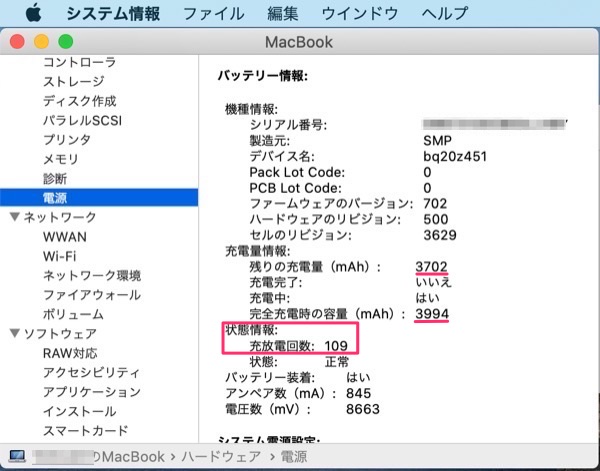Click the 状態情報 label
The image size is (600, 471).
pos(251,330)
